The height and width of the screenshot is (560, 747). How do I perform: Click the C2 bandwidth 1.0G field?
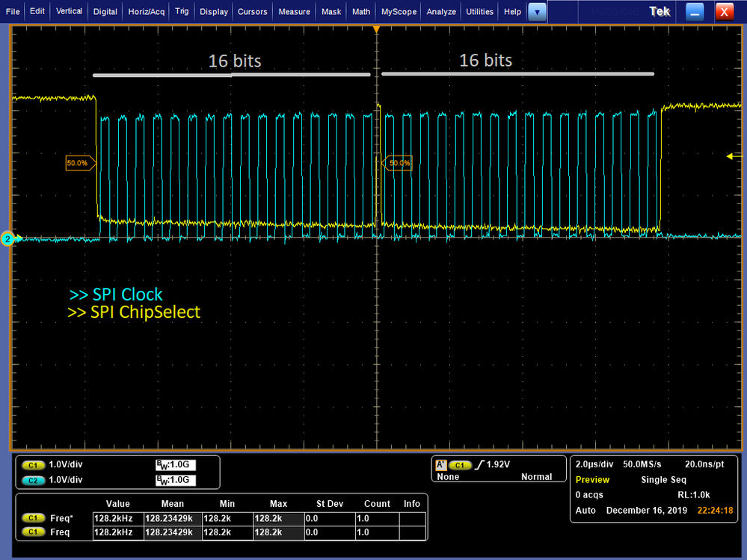[175, 480]
